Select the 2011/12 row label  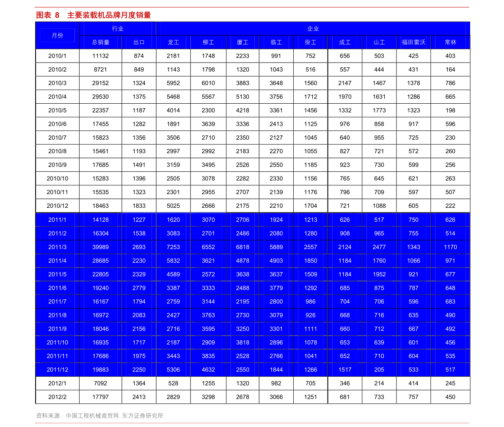(x=57, y=370)
